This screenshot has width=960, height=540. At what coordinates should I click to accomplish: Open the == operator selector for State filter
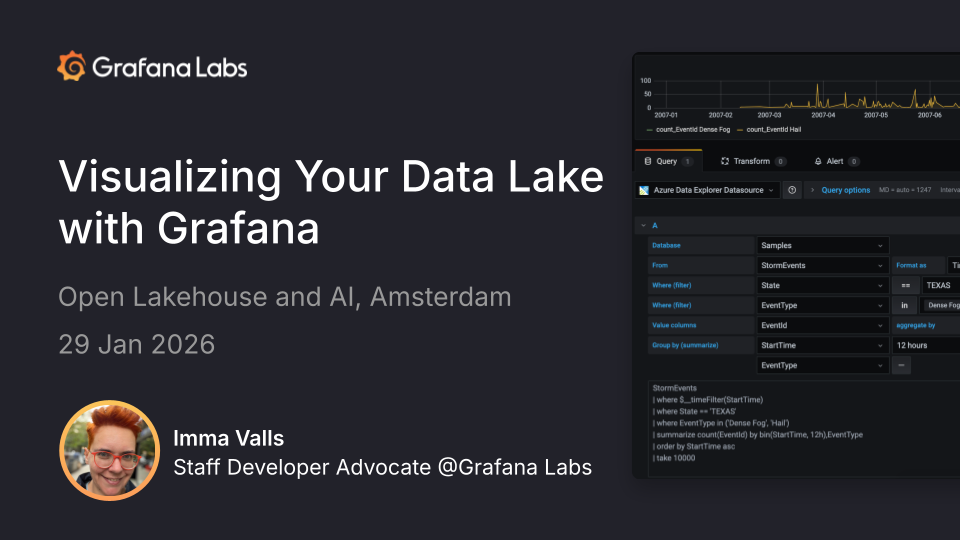click(905, 285)
